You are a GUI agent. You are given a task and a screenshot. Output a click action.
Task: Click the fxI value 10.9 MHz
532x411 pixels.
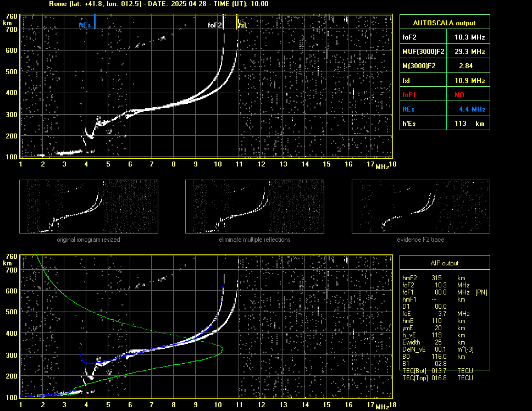(469, 81)
